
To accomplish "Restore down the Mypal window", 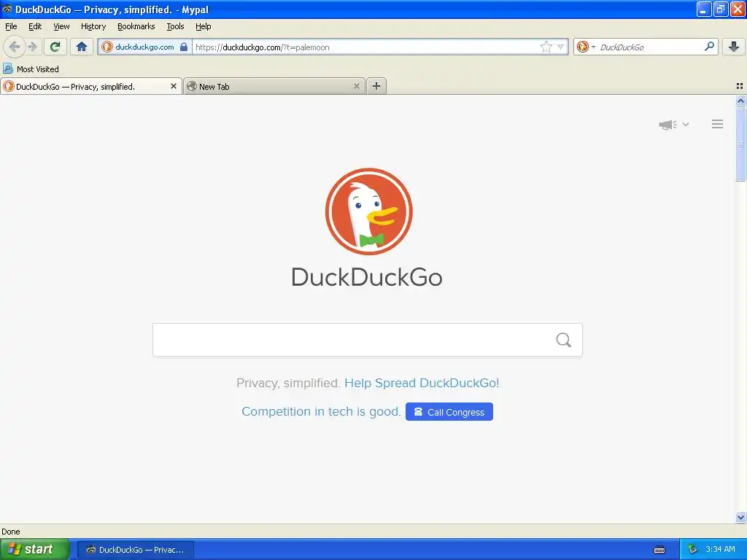I will (720, 9).
